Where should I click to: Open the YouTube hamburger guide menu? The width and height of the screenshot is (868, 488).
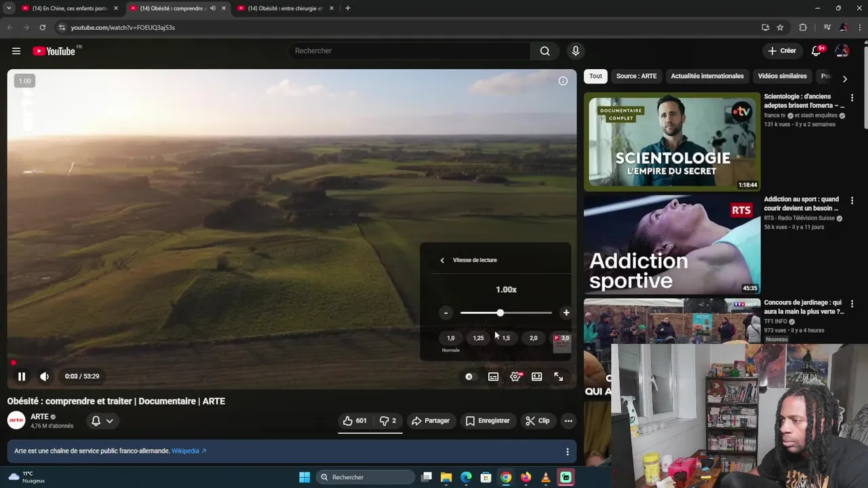16,51
